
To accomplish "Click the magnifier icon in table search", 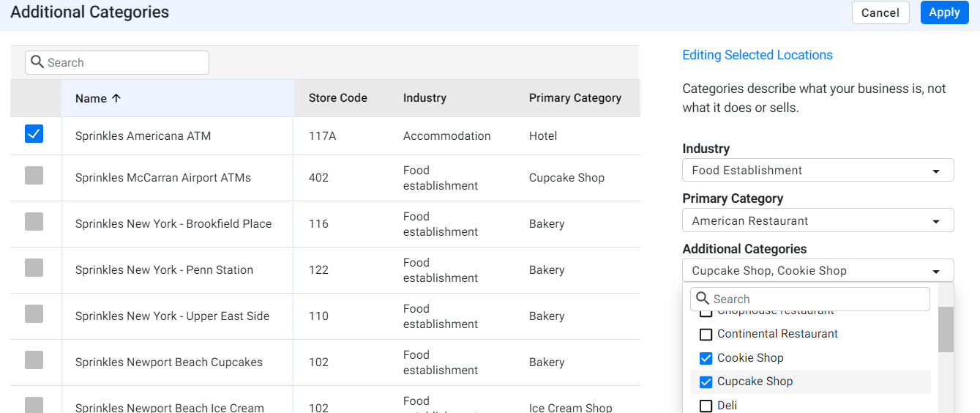I will coord(37,62).
